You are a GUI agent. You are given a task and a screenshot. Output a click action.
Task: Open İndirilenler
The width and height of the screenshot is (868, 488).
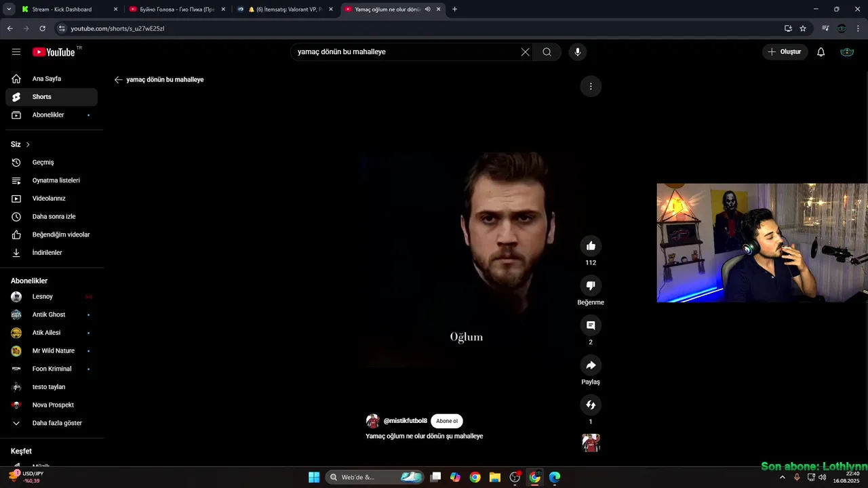click(x=52, y=253)
